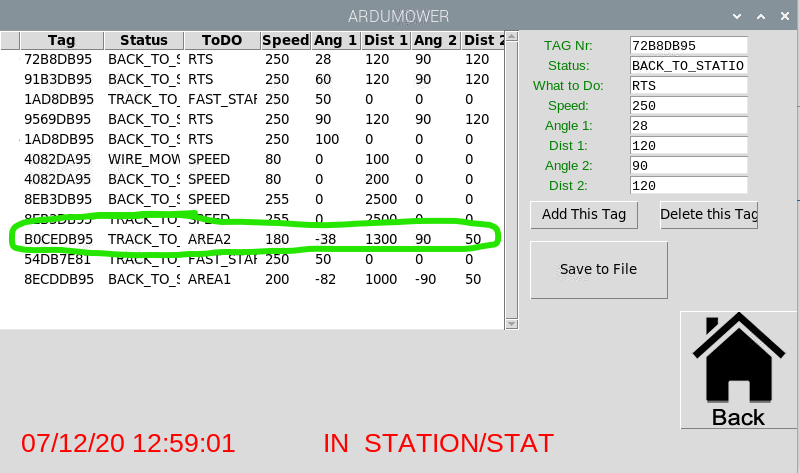
Task: Click the Ang 2 column header
Action: 436,40
